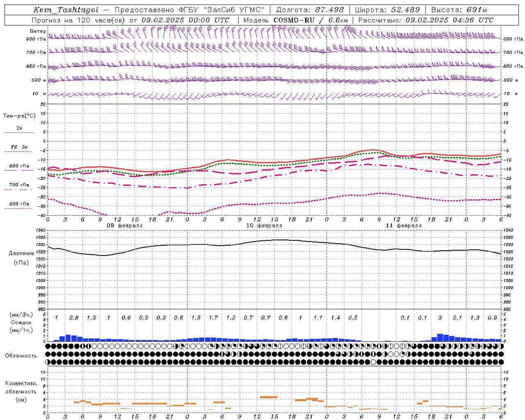Click the (гПа) unit under Давление
525x420 pixels.
click(21, 262)
